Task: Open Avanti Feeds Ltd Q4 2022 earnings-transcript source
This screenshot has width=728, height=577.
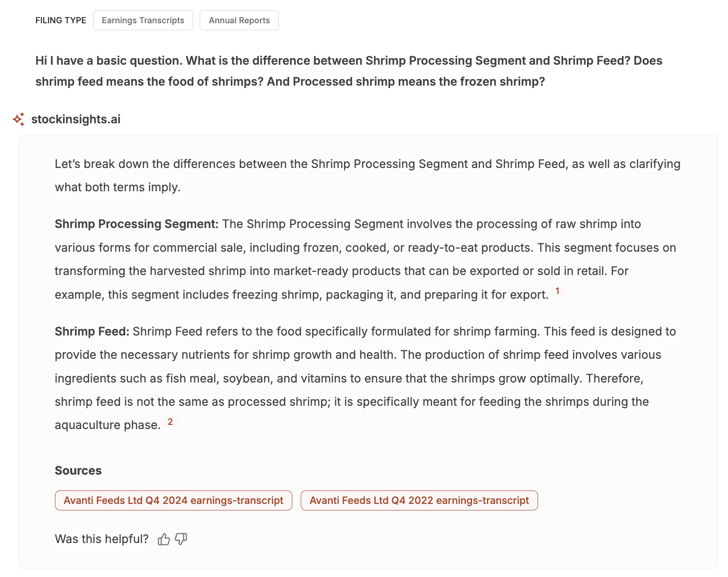Action: pos(419,501)
